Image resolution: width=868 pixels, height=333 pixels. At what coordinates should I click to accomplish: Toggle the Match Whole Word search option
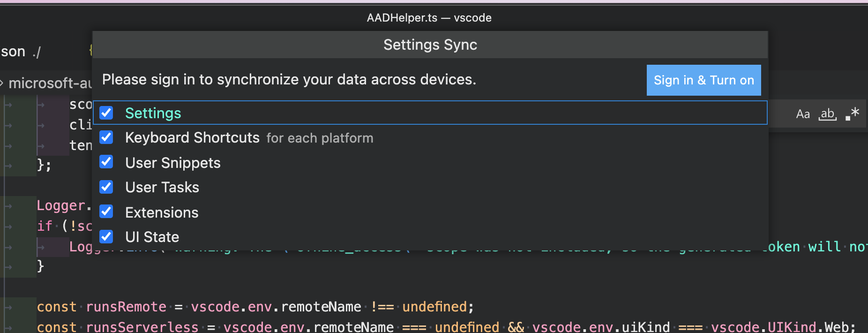(827, 114)
